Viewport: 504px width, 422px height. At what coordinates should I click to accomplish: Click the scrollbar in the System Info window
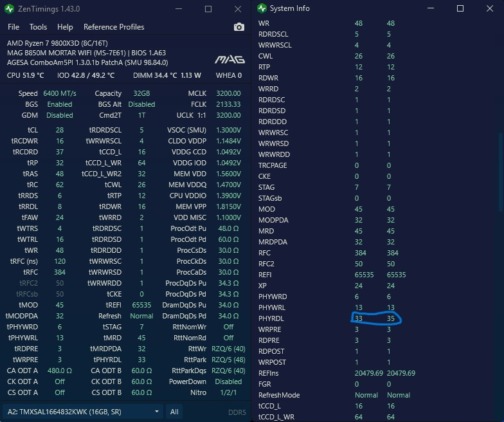[500, 172]
